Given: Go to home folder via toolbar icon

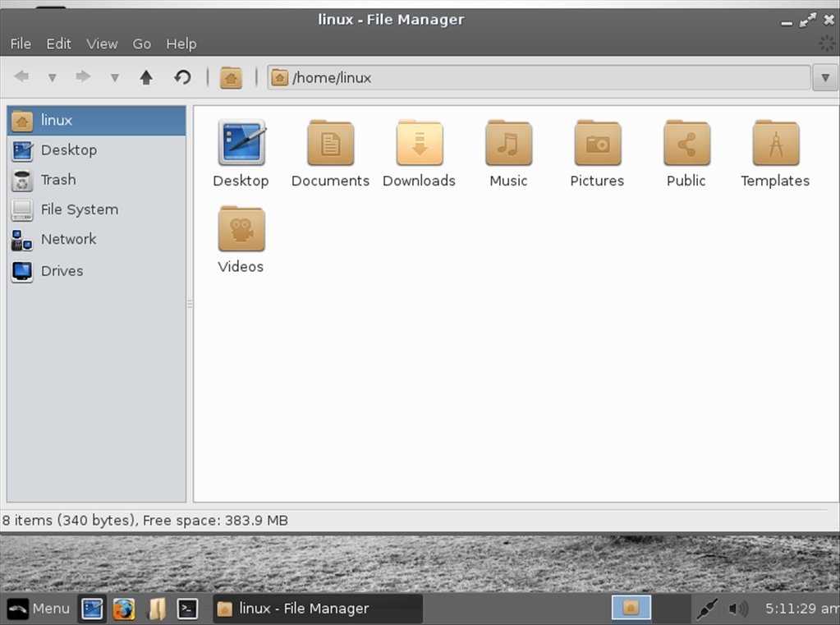Looking at the screenshot, I should pyautogui.click(x=231, y=78).
